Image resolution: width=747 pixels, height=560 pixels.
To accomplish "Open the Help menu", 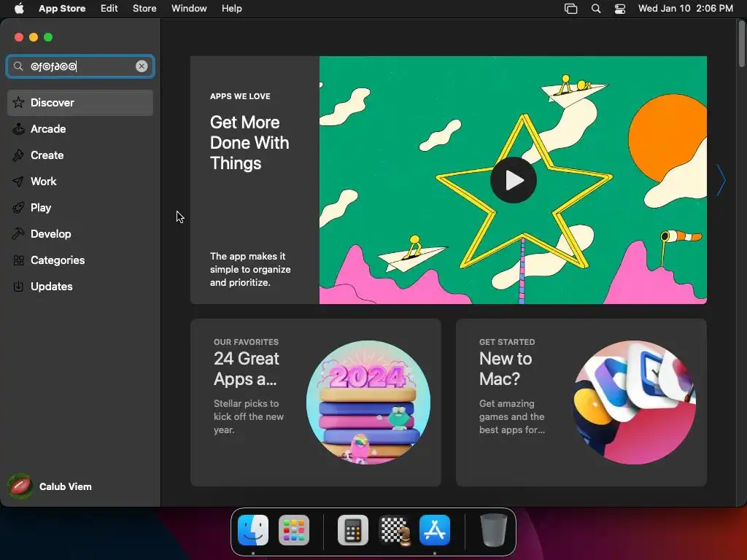I will pos(231,9).
